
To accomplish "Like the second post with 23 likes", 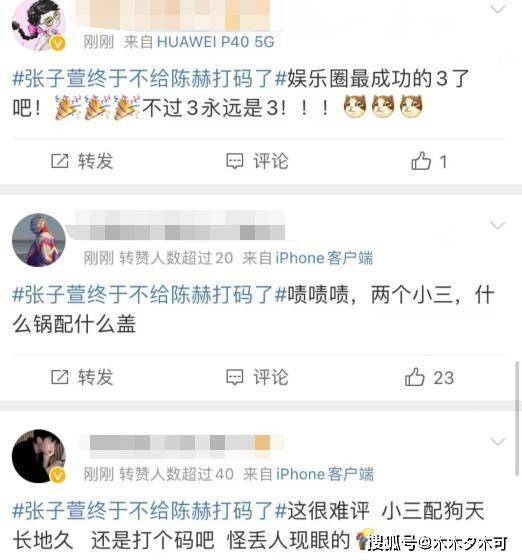I will point(415,377).
